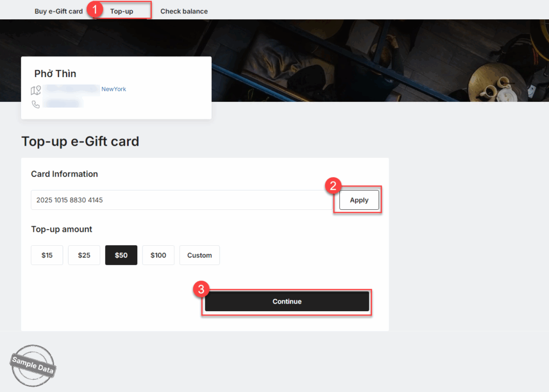The image size is (549, 392).
Task: Click the Phở Thìn restaurant name
Action: click(55, 74)
